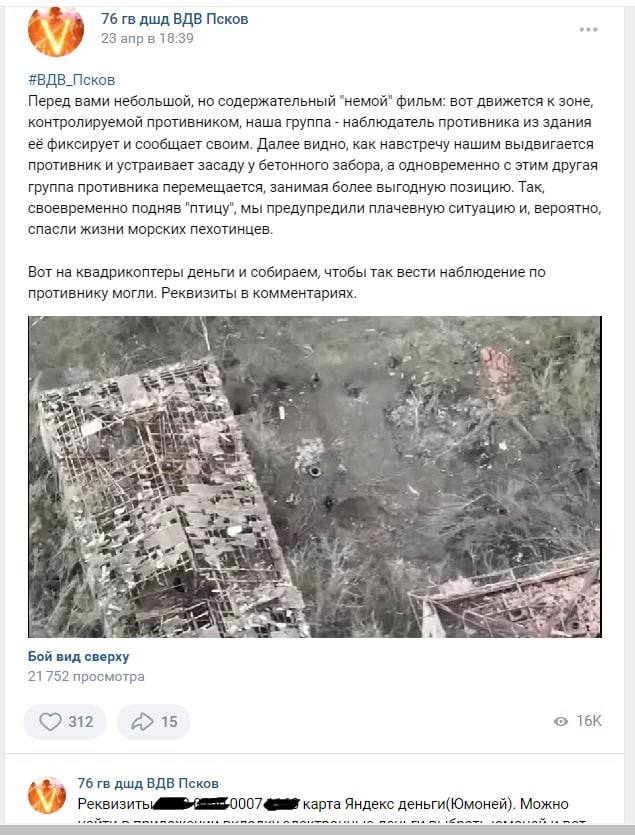This screenshot has height=835, width=635.
Task: Click the 15 shares count
Action: [x=169, y=722]
